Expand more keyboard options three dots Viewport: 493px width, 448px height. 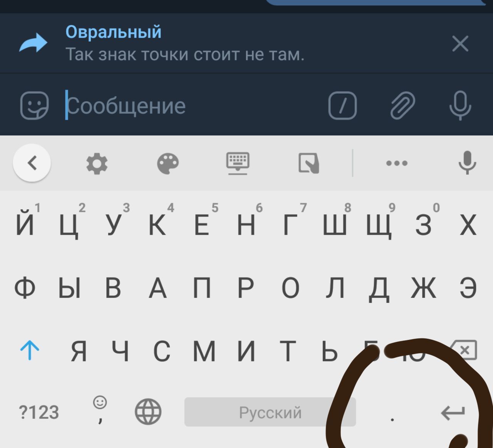397,163
